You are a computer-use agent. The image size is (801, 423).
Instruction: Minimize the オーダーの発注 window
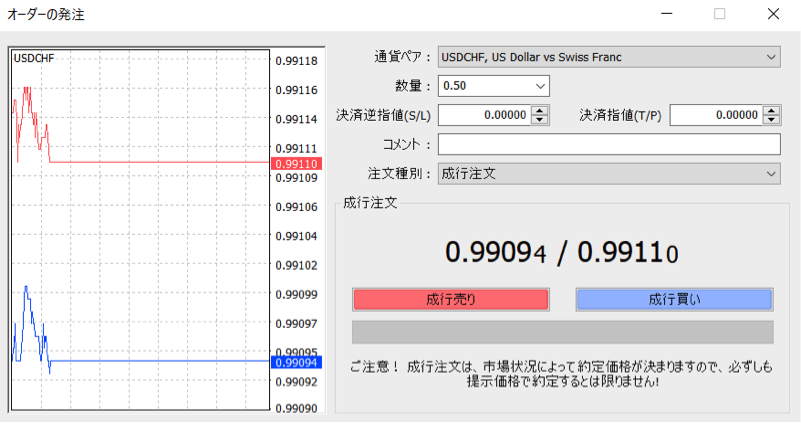667,14
